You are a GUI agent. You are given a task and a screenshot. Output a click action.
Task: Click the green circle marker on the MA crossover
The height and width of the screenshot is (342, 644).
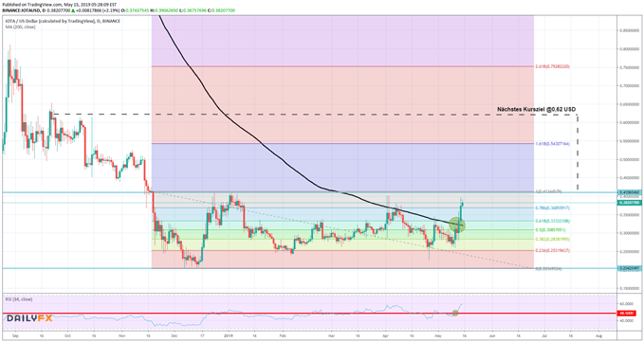point(457,225)
